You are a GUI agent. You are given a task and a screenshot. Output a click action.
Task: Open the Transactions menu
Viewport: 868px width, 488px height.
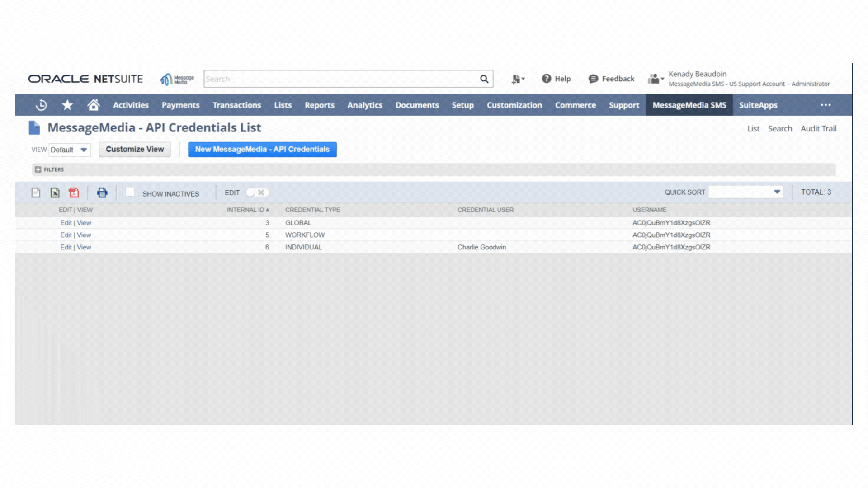point(237,104)
